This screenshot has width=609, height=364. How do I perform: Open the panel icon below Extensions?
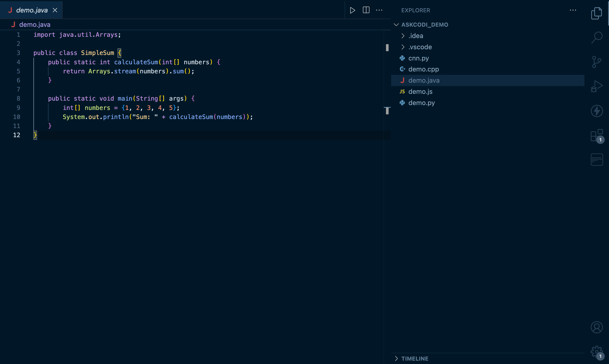point(597,160)
